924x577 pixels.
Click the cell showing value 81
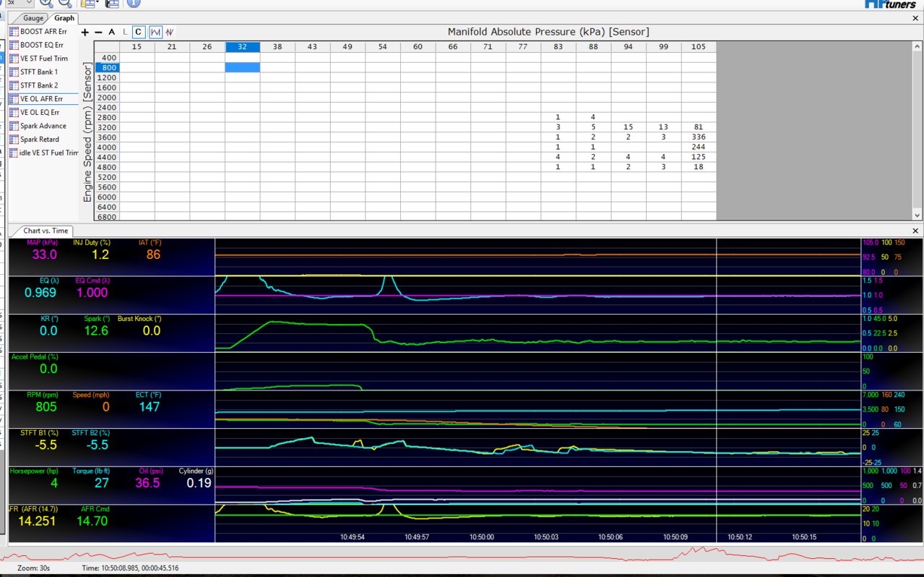699,127
